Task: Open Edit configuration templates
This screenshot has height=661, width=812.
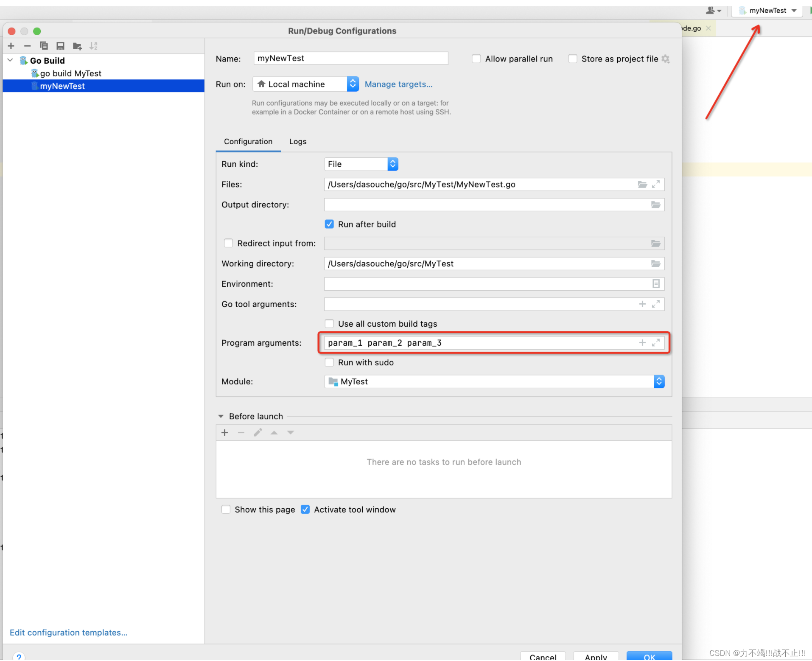Action: click(69, 633)
